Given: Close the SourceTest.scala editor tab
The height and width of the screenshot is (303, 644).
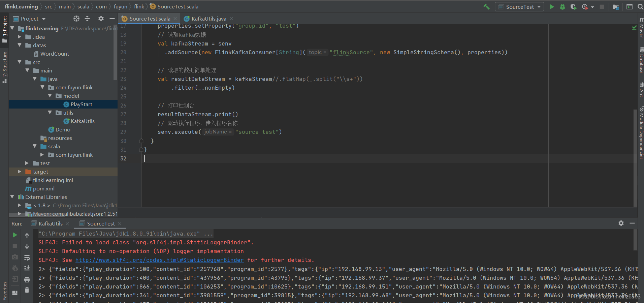Looking at the screenshot, I should pyautogui.click(x=175, y=19).
